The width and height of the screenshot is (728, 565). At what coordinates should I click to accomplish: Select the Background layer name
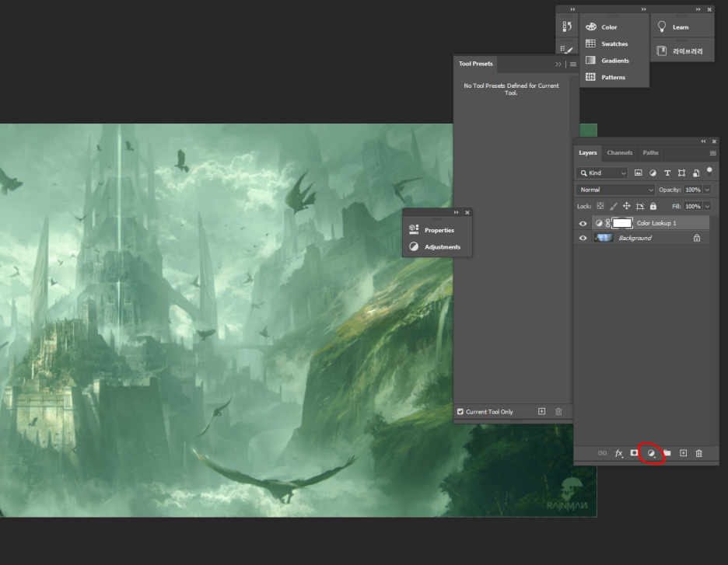coord(635,238)
